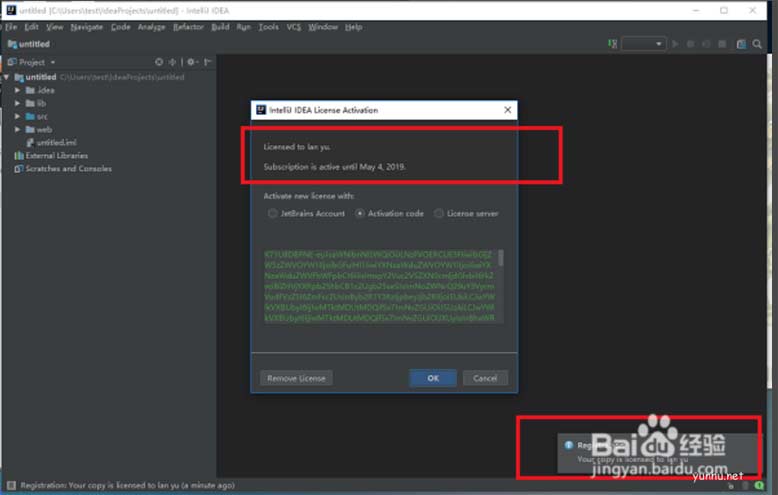778x495 pixels.
Task: Click the Run with Coverage icon
Action: tap(706, 44)
